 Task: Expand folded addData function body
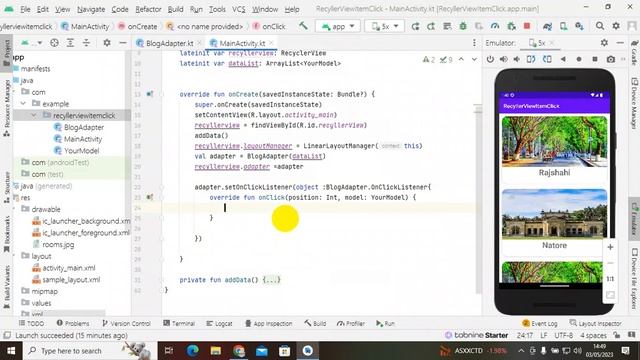(x=272, y=280)
